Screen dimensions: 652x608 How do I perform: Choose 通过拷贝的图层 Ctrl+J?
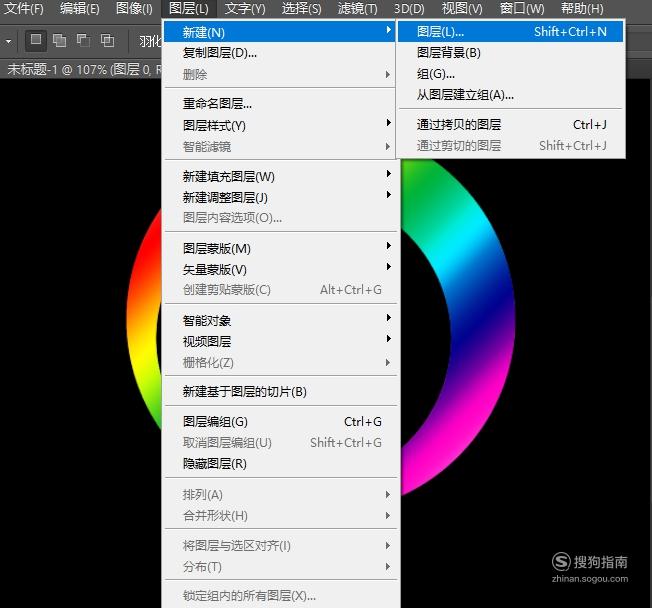tap(511, 124)
